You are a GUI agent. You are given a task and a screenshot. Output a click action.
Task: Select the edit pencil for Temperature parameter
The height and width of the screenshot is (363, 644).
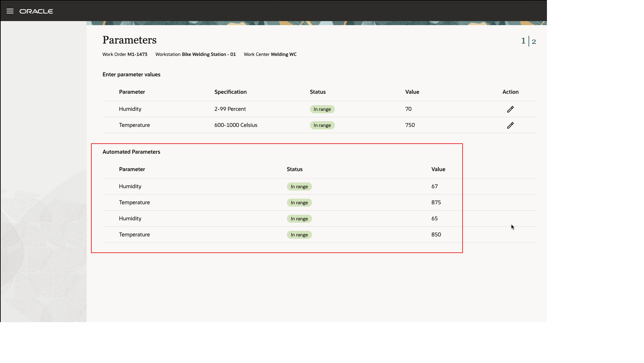(x=510, y=125)
